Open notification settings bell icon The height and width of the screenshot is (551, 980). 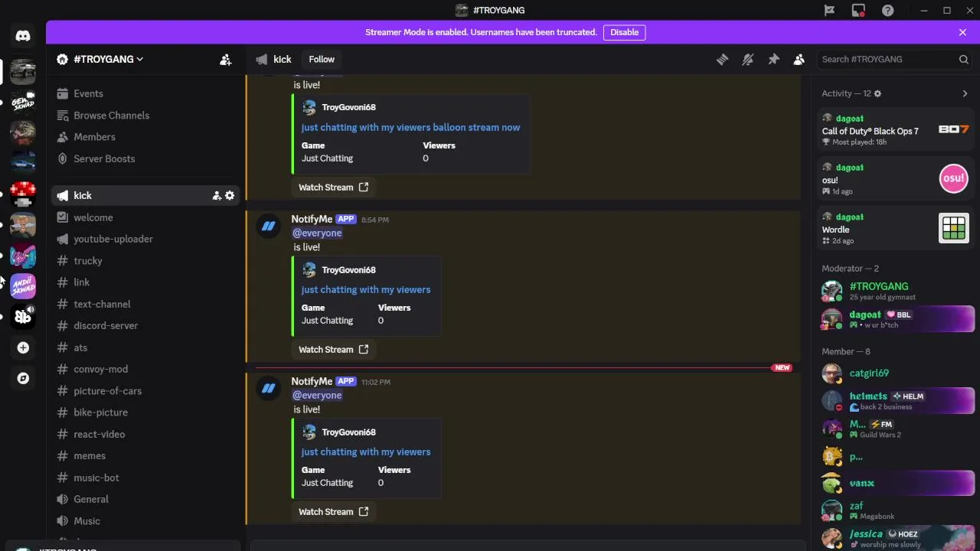[x=748, y=59]
